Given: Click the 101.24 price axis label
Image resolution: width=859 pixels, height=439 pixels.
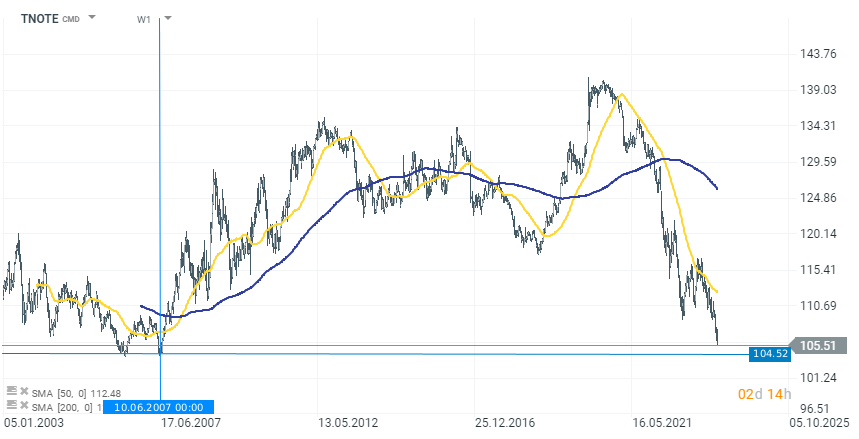Looking at the screenshot, I should click(818, 378).
